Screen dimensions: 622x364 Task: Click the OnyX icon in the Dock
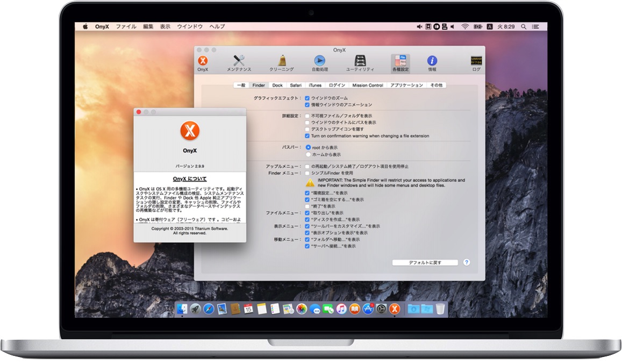click(395, 309)
